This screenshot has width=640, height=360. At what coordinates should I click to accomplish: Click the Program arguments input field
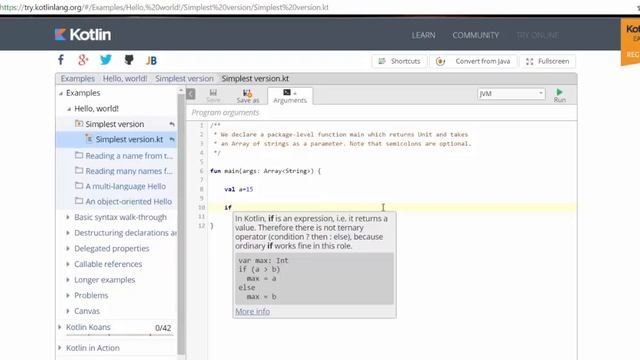click(x=382, y=113)
